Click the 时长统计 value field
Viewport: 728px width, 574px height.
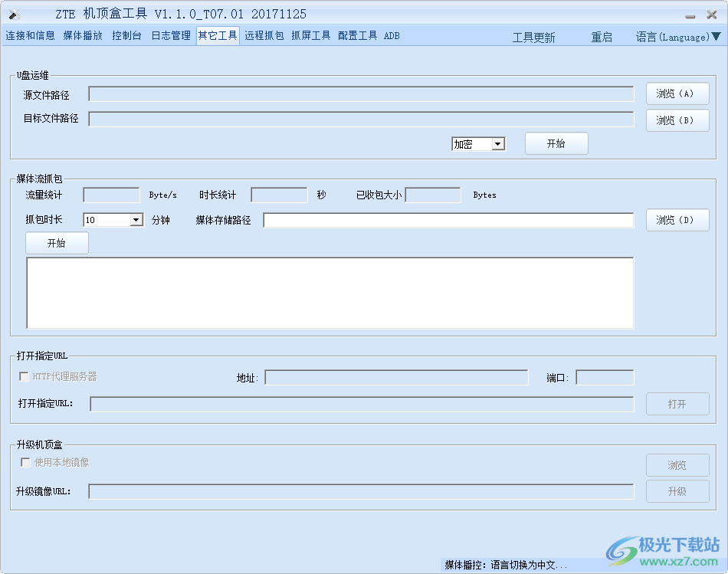(x=279, y=195)
